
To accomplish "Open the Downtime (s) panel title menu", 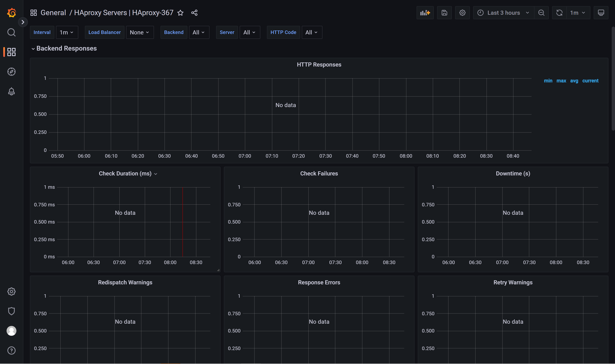I will coord(513,173).
